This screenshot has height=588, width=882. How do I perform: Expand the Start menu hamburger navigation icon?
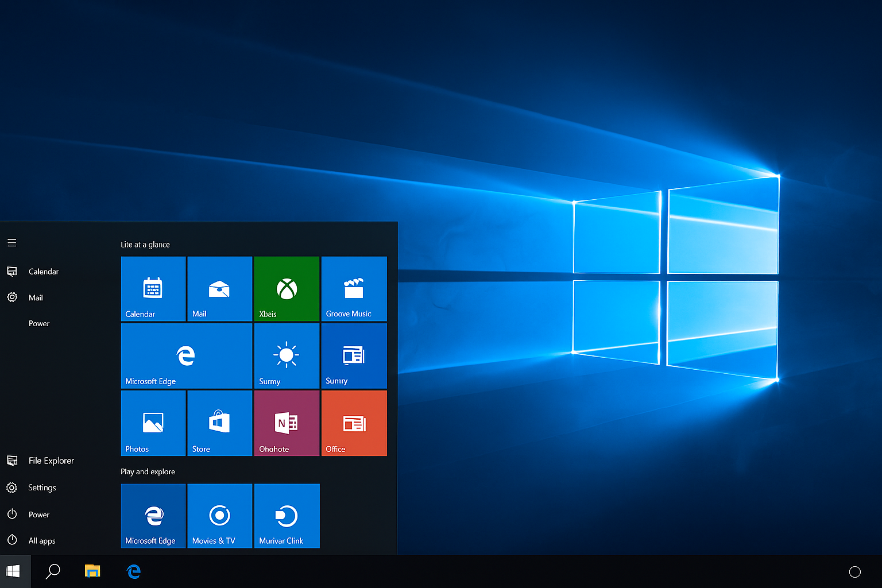pyautogui.click(x=11, y=243)
